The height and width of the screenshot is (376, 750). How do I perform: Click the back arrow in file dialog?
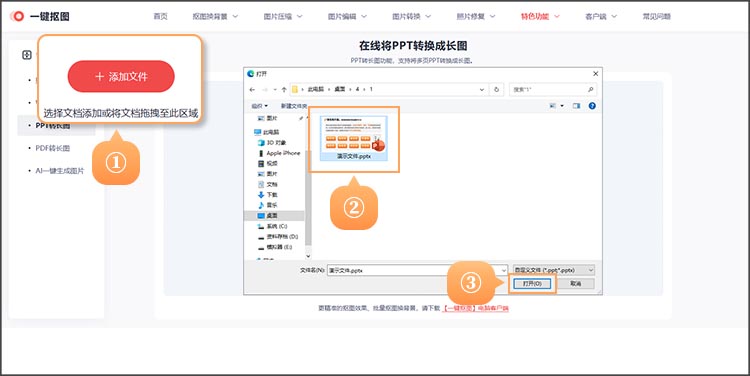[x=252, y=89]
